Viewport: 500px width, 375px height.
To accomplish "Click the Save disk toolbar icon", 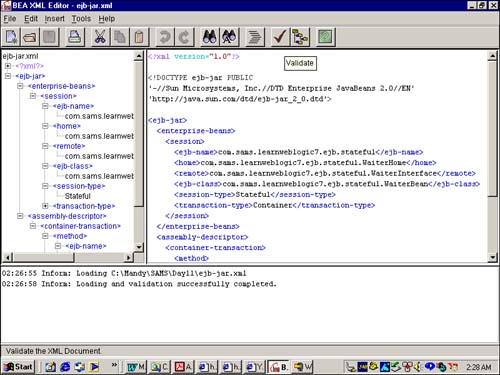I will tap(49, 37).
